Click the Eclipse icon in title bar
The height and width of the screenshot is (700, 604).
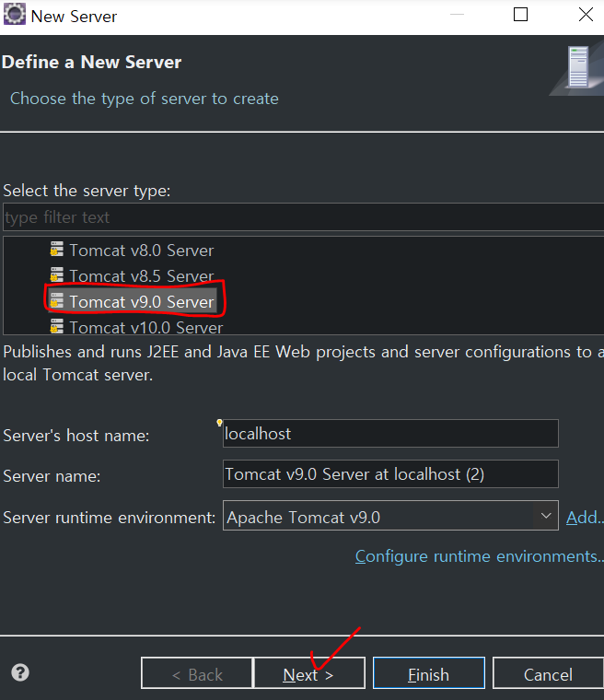pos(15,15)
